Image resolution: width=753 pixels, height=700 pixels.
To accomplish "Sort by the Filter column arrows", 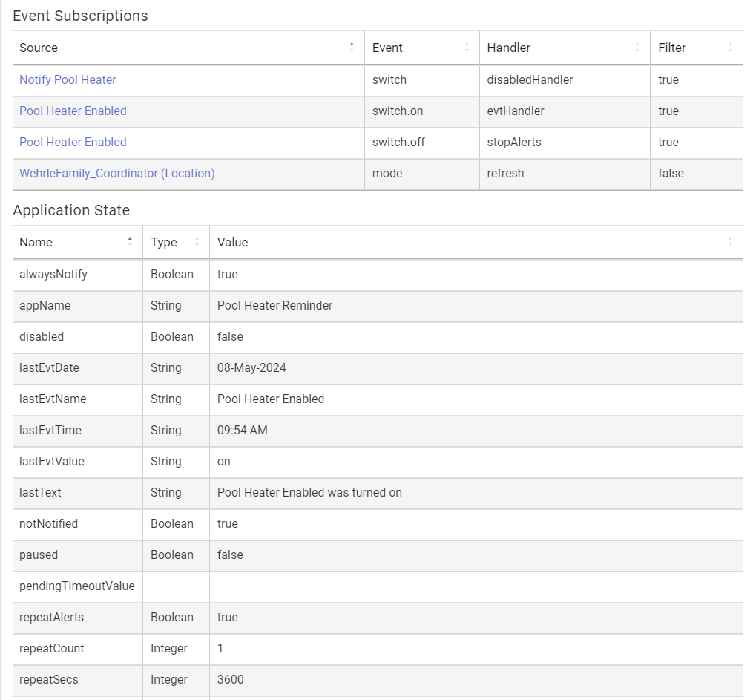I will point(730,47).
